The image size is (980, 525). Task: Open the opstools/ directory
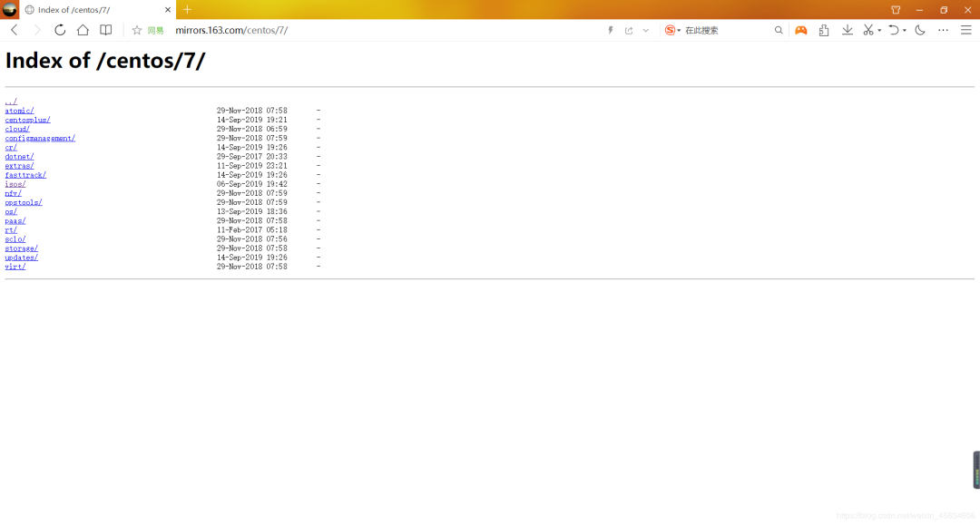click(x=24, y=202)
